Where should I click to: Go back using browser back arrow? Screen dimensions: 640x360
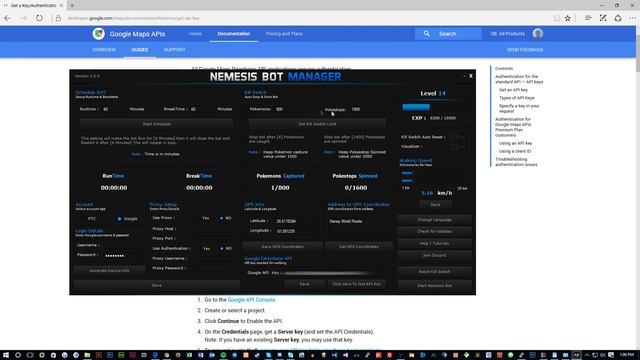pos(8,18)
